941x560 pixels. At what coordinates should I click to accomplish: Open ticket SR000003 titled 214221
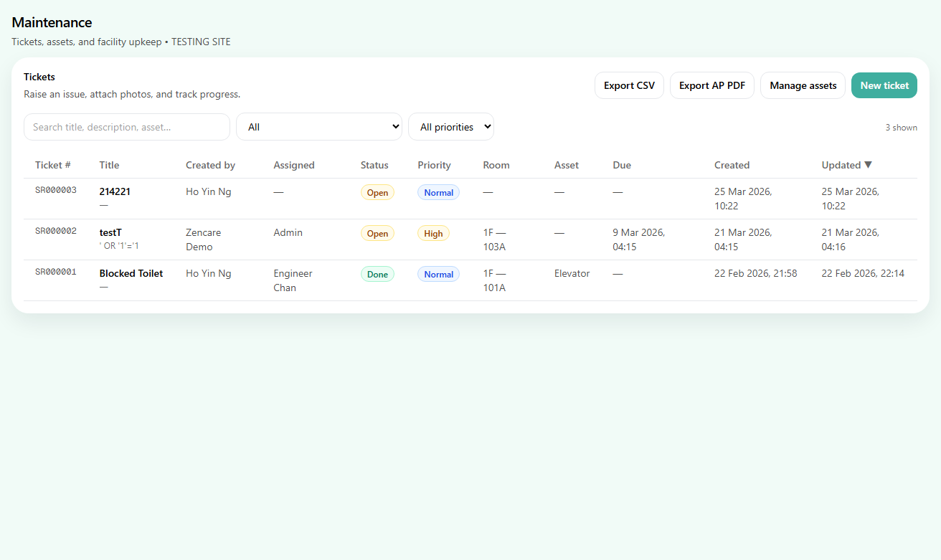click(115, 191)
